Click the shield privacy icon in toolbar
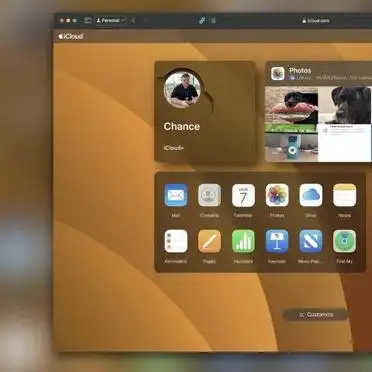 [214, 21]
